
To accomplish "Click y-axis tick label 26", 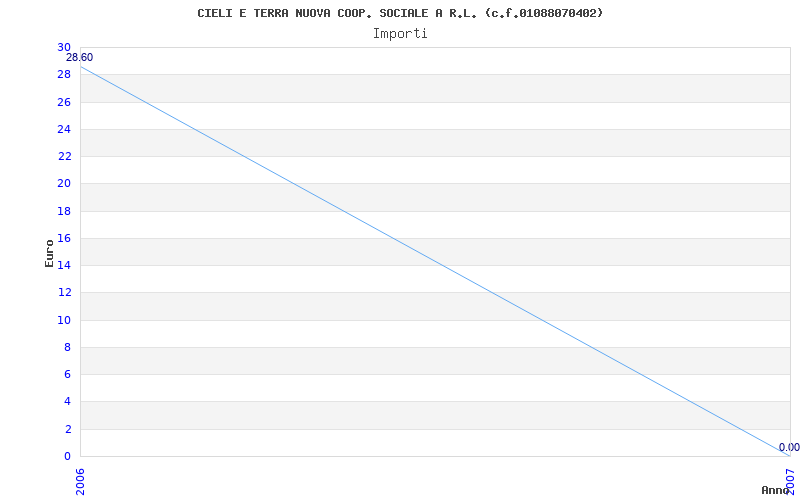I will pyautogui.click(x=64, y=102).
